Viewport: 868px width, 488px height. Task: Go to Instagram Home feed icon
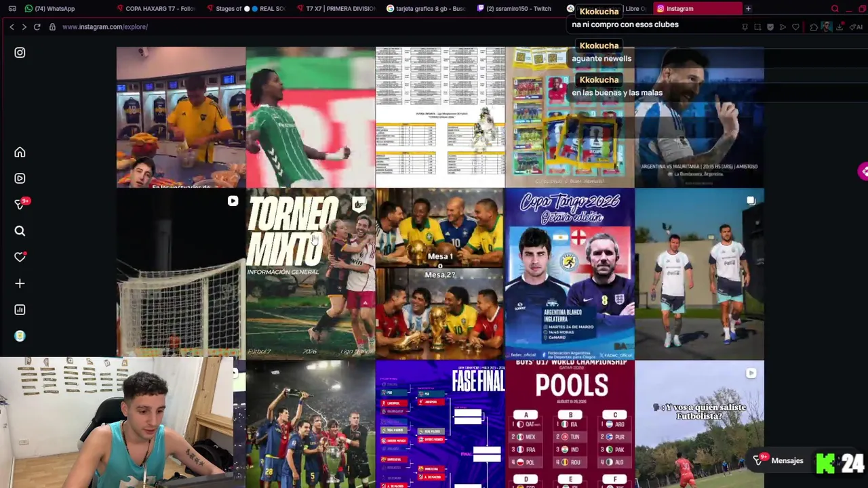tap(20, 152)
